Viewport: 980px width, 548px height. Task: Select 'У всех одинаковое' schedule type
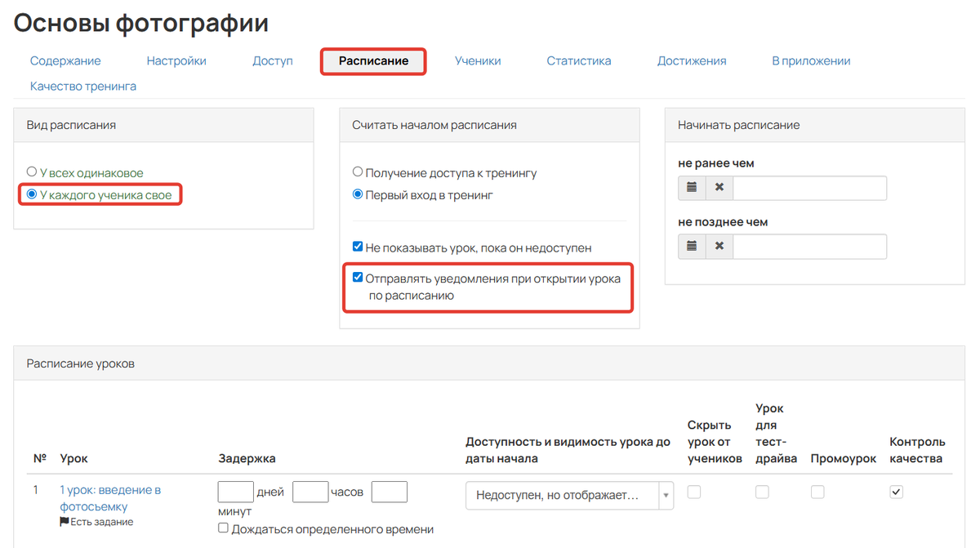(x=32, y=172)
